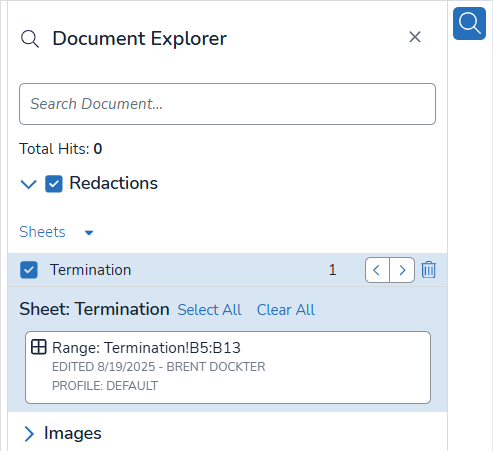Click Clear All for Termination sheet

286,310
